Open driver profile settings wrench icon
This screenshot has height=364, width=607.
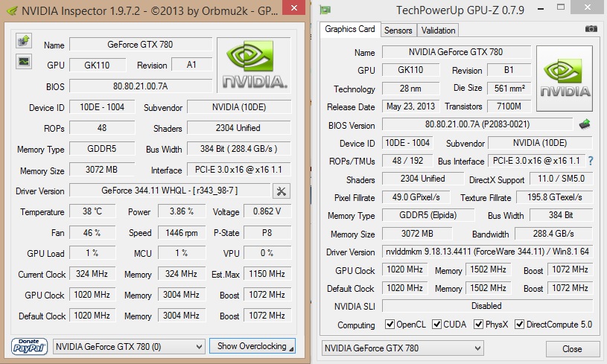tap(282, 191)
